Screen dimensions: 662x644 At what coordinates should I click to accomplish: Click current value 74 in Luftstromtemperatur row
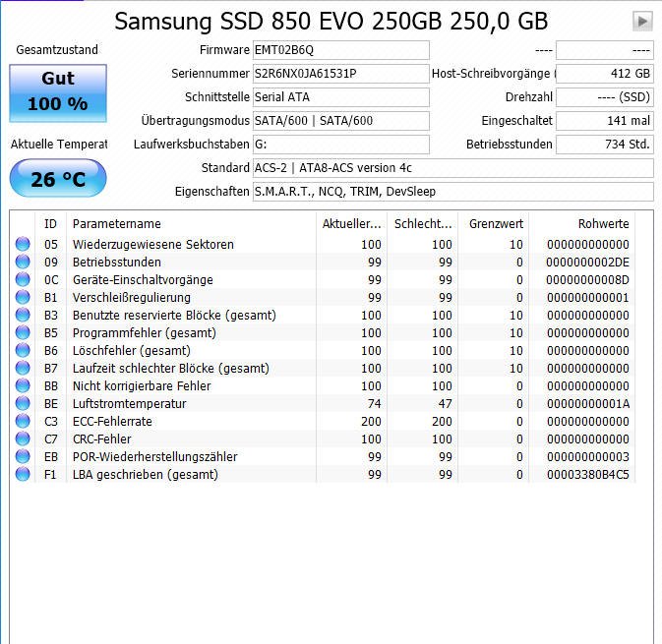[x=374, y=404]
